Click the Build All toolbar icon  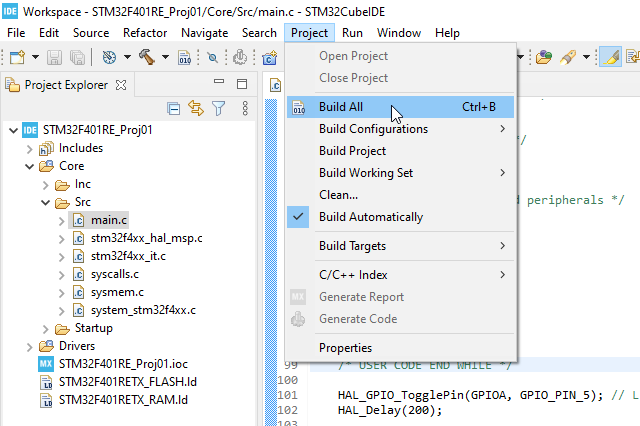click(x=185, y=57)
